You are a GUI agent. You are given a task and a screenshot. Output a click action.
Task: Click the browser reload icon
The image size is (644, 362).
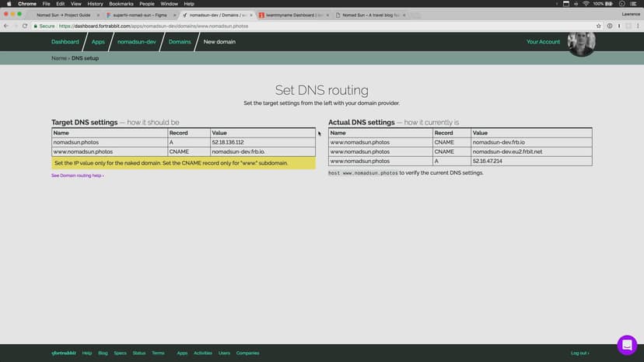click(25, 26)
